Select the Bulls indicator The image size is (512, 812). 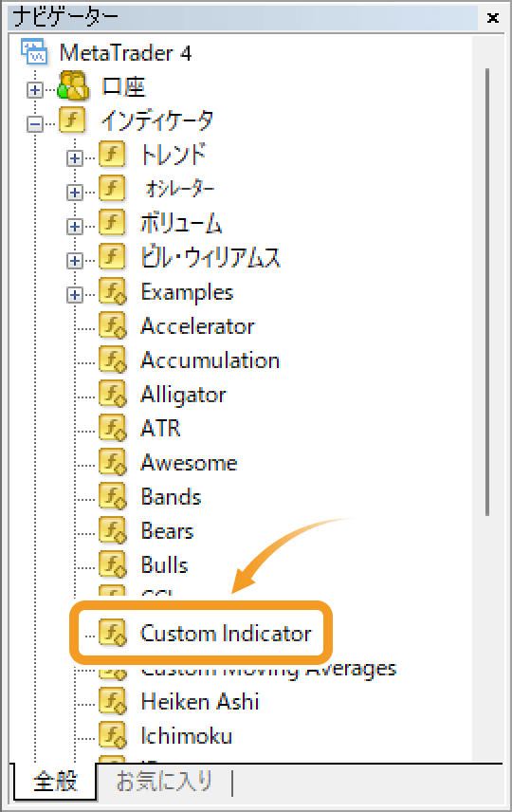click(x=164, y=565)
